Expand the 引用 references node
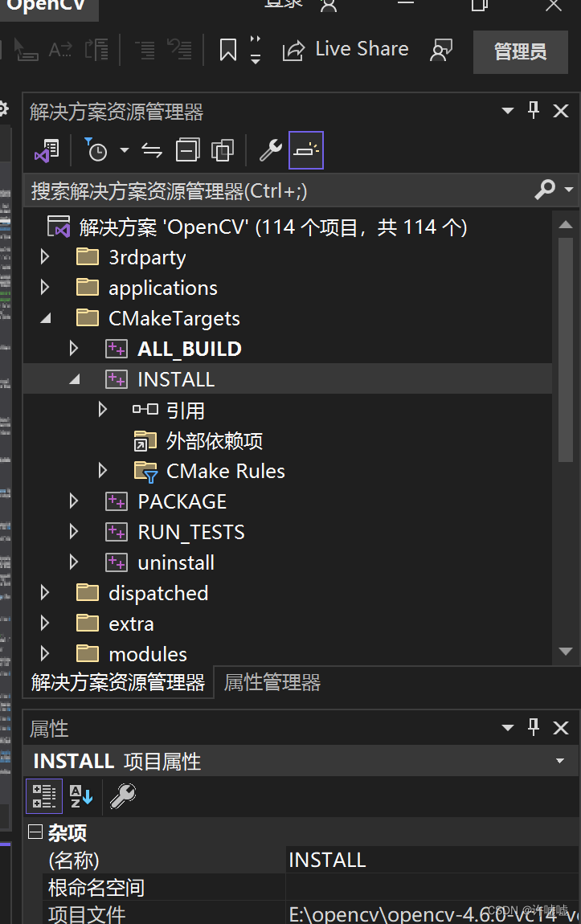 [103, 409]
